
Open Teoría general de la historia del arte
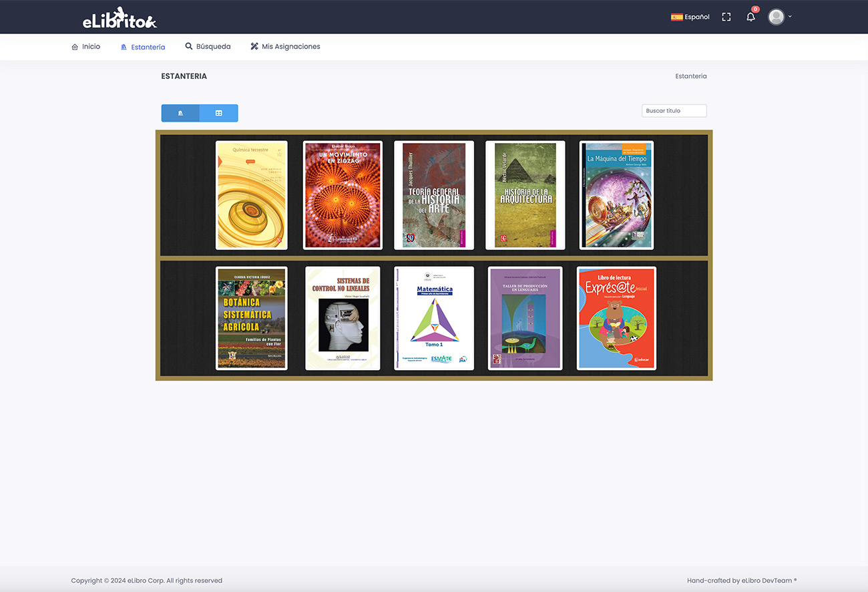(434, 195)
